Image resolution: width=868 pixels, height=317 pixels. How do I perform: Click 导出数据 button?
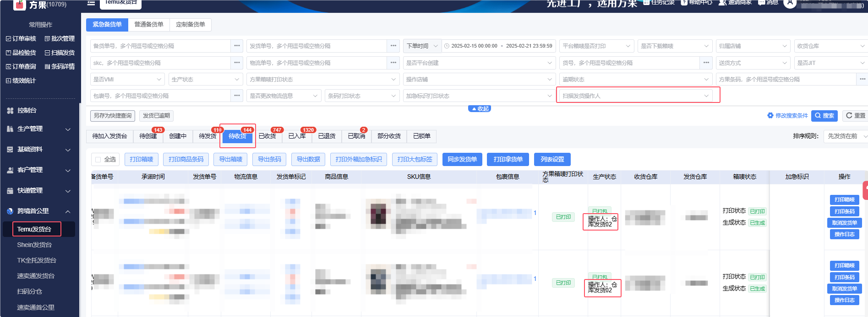click(308, 160)
